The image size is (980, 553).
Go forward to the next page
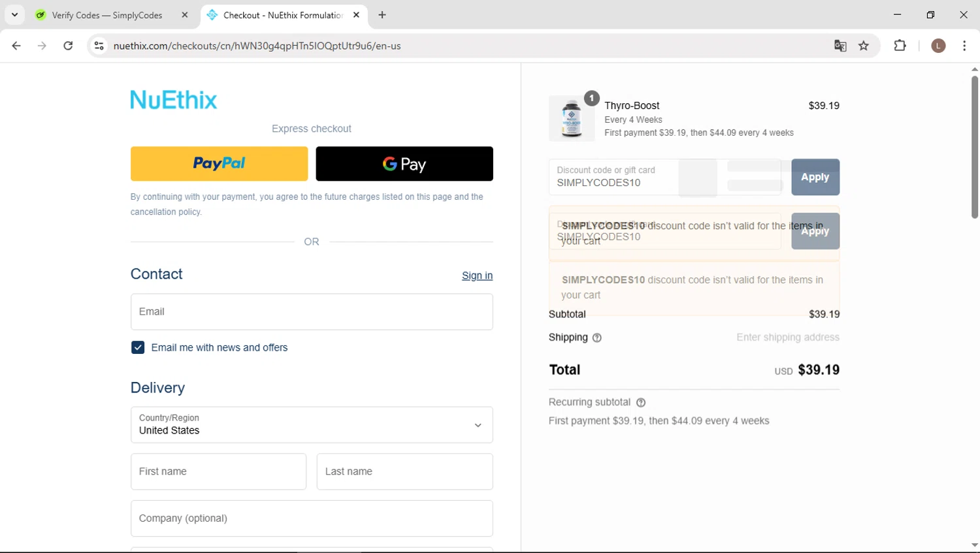point(42,46)
